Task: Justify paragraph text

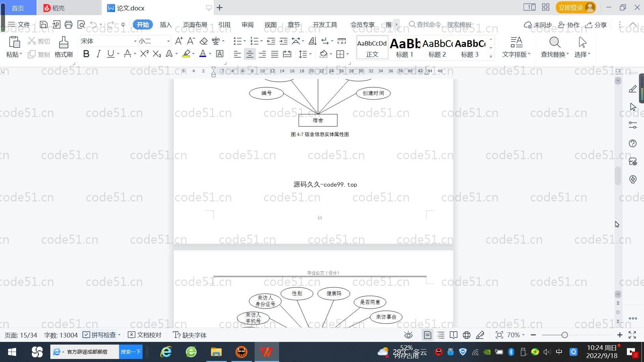Action: tap(274, 54)
